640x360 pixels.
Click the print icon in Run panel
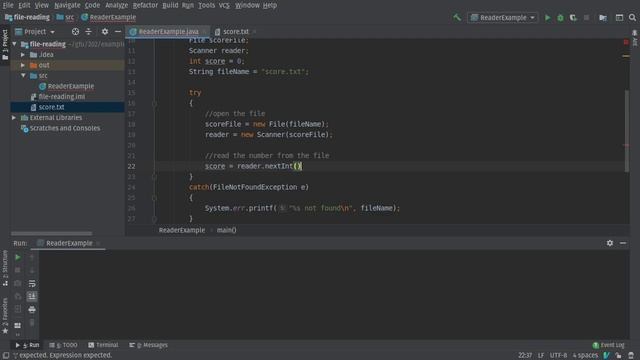click(32, 310)
